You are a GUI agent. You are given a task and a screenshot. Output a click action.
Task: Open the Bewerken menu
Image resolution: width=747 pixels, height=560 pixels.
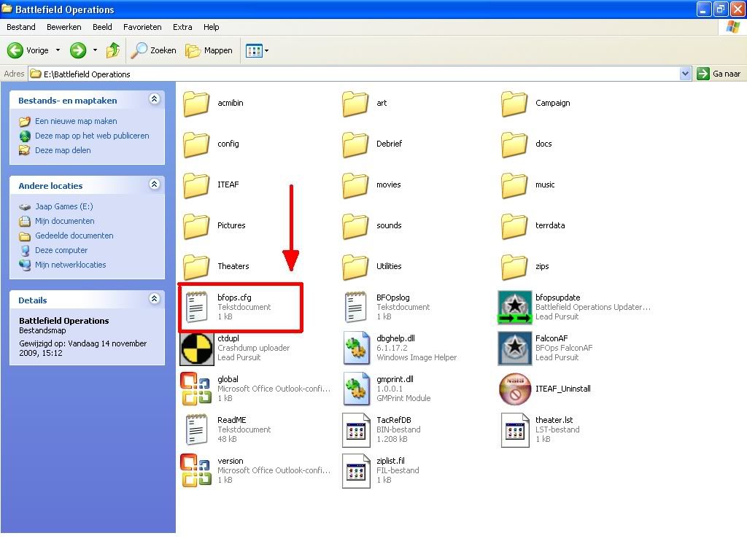pos(64,27)
